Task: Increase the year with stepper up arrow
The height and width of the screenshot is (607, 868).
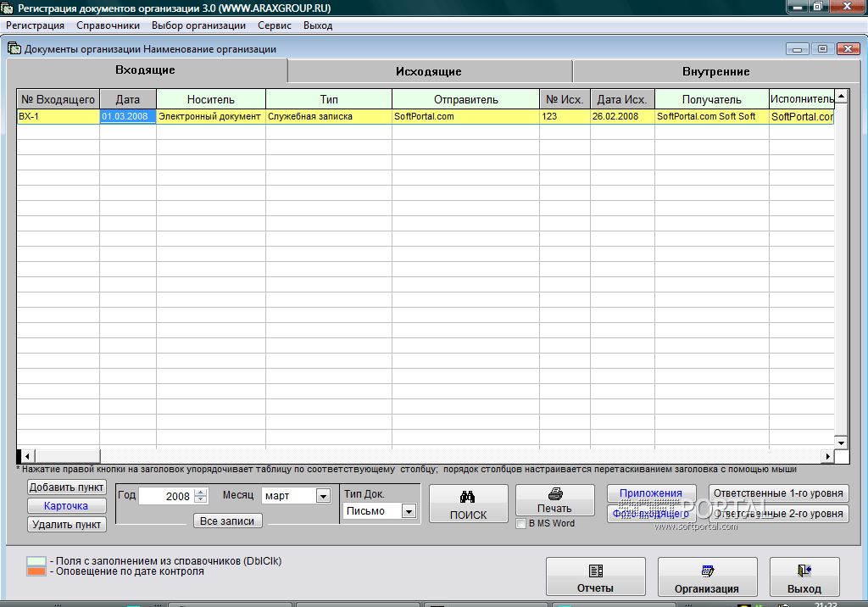Action: (201, 492)
